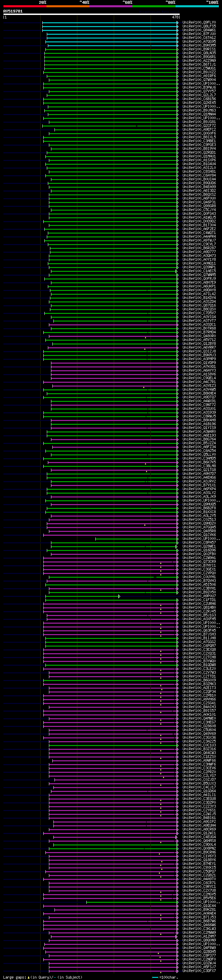The image size is (222, 980).
Task: Select label UniRef100_B9G6R1
Action: [x=199, y=57]
